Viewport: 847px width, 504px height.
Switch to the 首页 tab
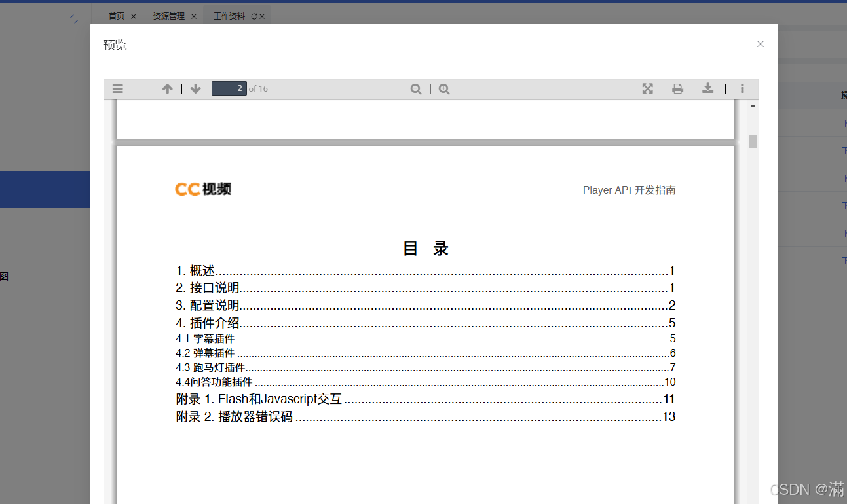coord(116,16)
